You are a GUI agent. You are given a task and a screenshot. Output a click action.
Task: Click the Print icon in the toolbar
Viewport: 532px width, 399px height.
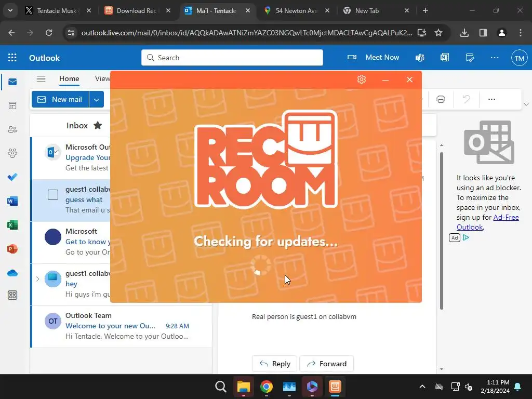(x=441, y=99)
